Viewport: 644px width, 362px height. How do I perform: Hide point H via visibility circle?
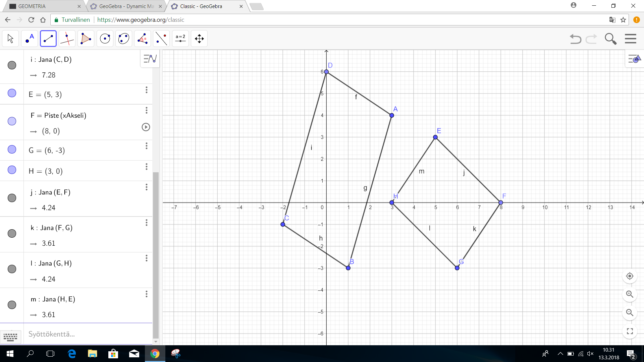point(12,170)
